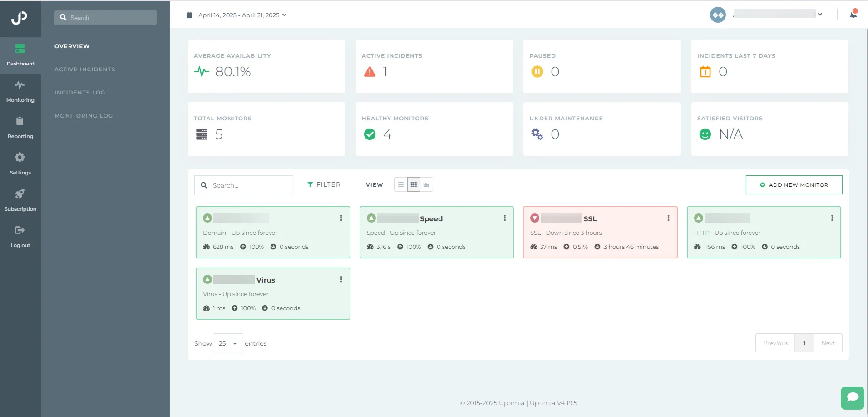The width and height of the screenshot is (868, 417).
Task: Switch to grid view layout
Action: (x=414, y=185)
